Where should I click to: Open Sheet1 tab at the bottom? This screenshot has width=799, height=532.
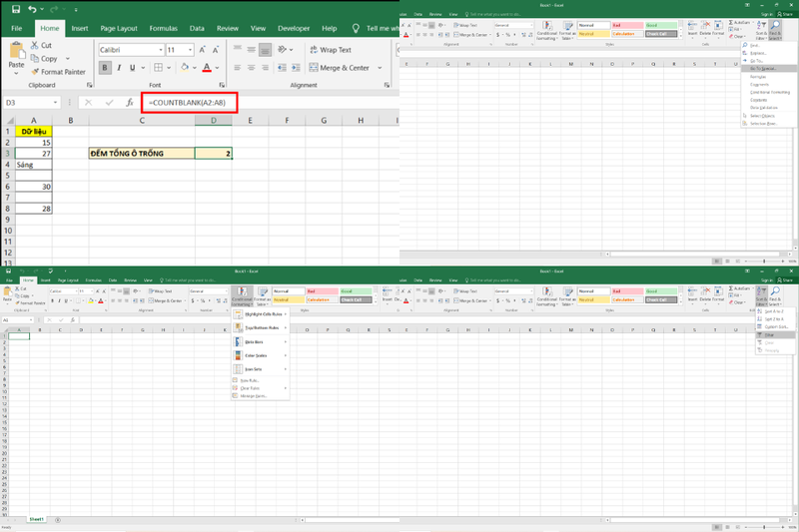click(x=36, y=519)
